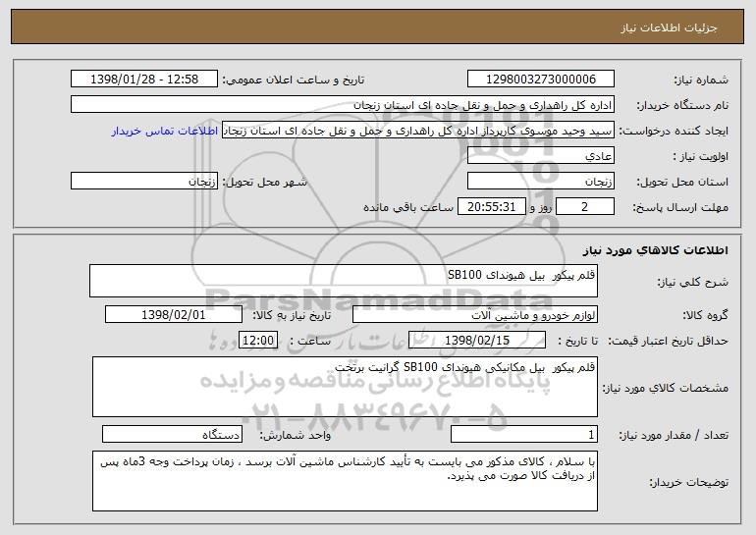Screen dimensions: 756x535
Task: Select the text ساعت باقی مانده
Action: (408, 208)
